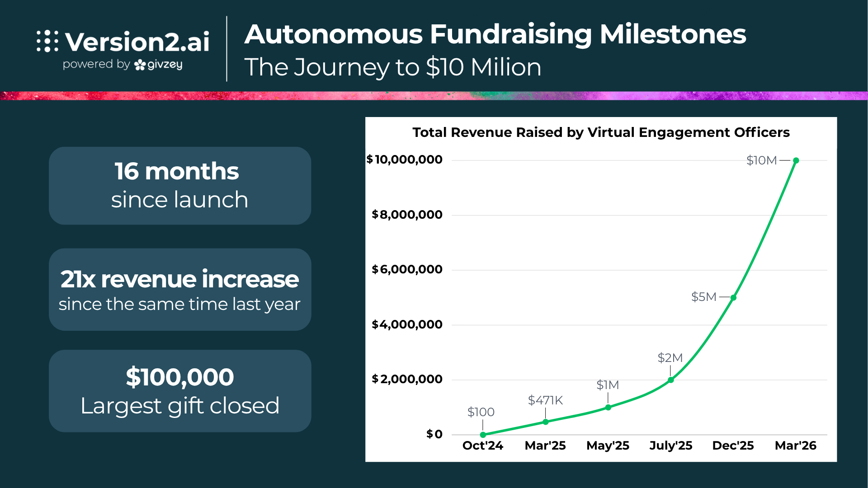
Task: Click the July'25 x-axis label
Action: pos(670,446)
